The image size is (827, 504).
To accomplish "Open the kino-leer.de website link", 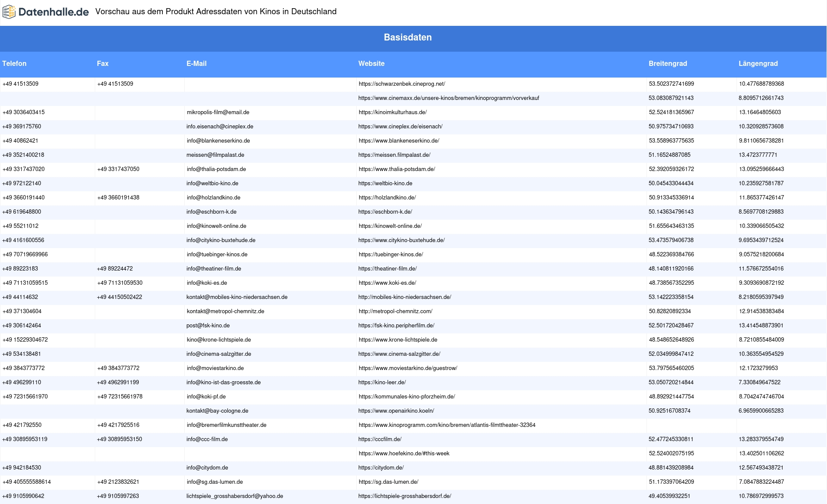I will (382, 383).
